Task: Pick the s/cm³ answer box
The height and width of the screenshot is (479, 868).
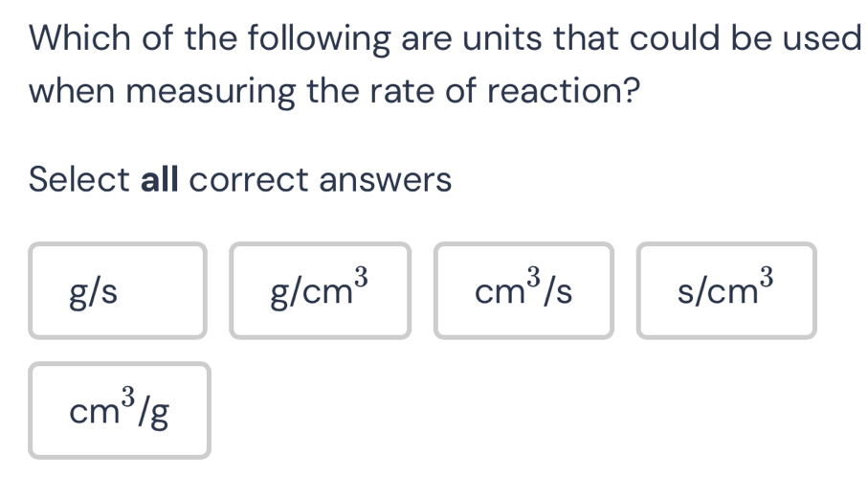Action: pyautogui.click(x=726, y=291)
